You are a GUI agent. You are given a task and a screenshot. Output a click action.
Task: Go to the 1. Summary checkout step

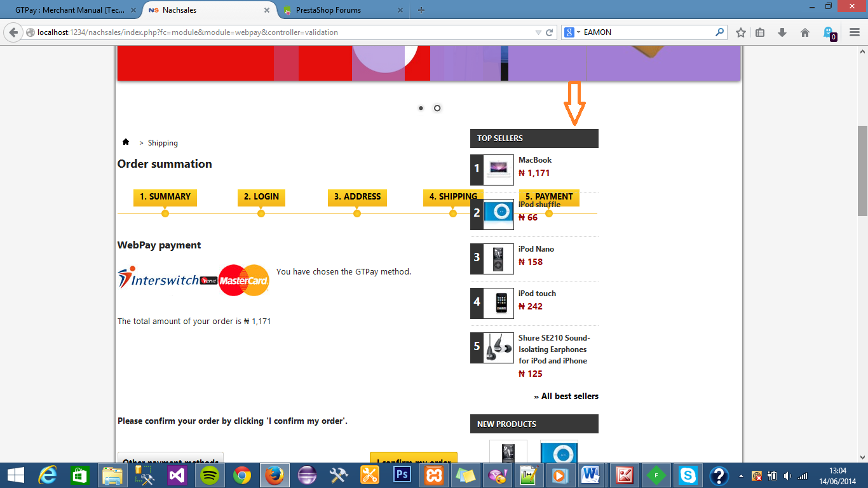pos(165,197)
